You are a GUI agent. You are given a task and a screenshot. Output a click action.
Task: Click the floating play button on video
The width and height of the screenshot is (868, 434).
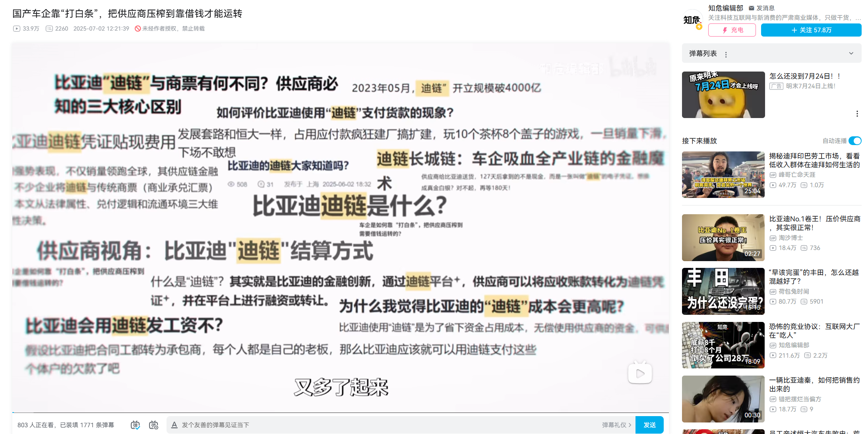(640, 373)
